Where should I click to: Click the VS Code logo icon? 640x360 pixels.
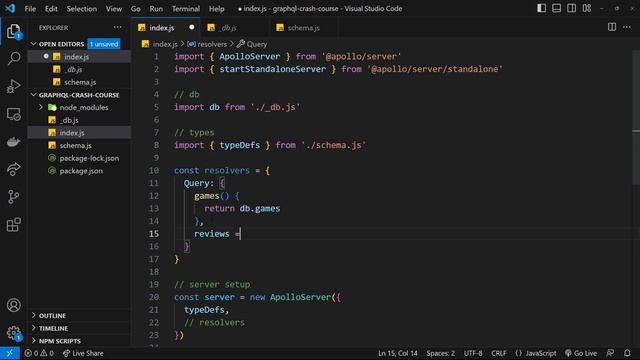coord(10,8)
